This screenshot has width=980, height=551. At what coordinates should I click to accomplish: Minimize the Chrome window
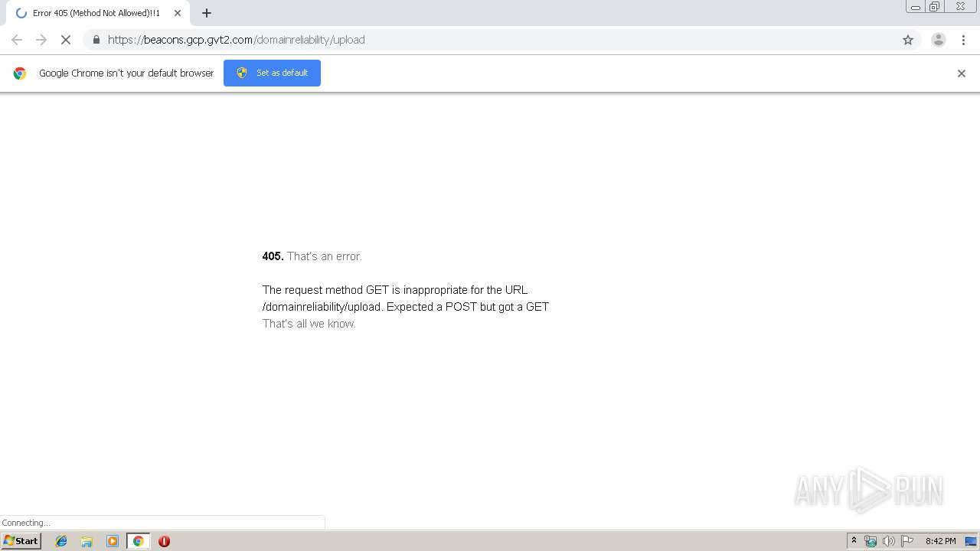click(x=915, y=7)
